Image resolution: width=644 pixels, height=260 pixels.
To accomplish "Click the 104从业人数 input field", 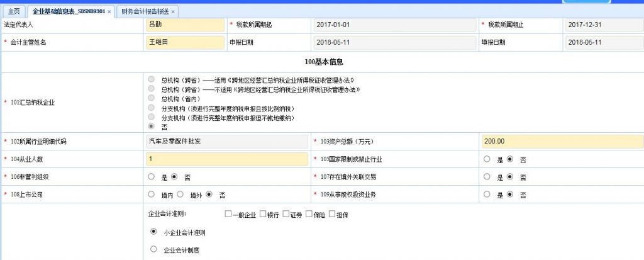I will click(226, 159).
